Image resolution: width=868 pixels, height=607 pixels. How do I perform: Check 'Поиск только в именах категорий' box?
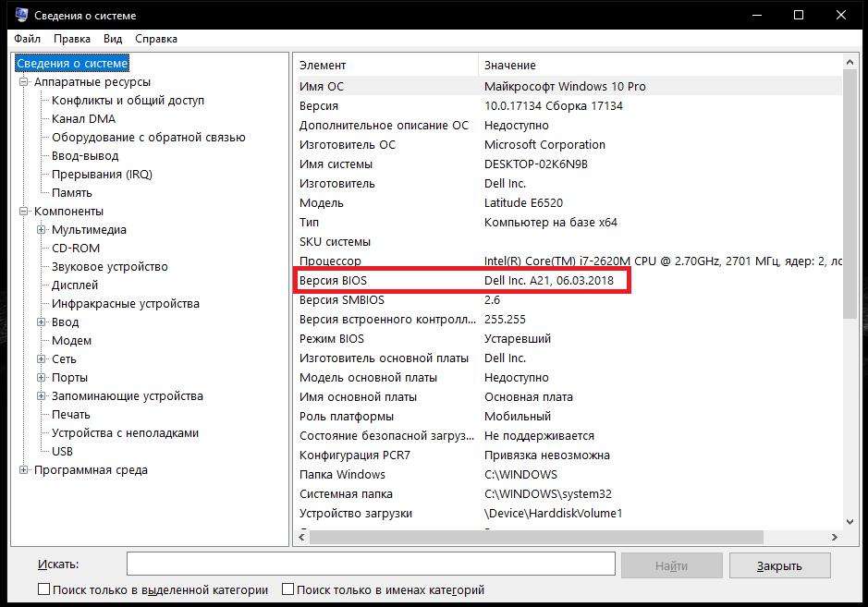287,589
